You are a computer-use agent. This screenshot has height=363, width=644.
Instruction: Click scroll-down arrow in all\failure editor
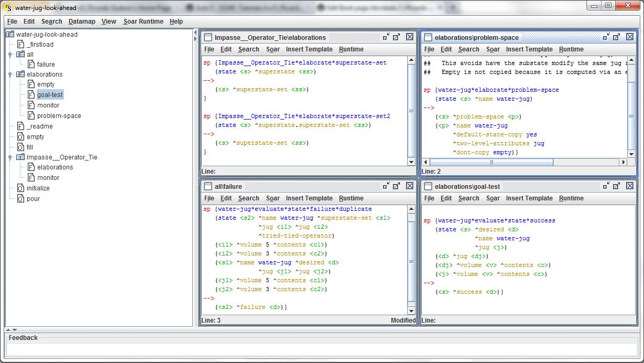tap(411, 312)
